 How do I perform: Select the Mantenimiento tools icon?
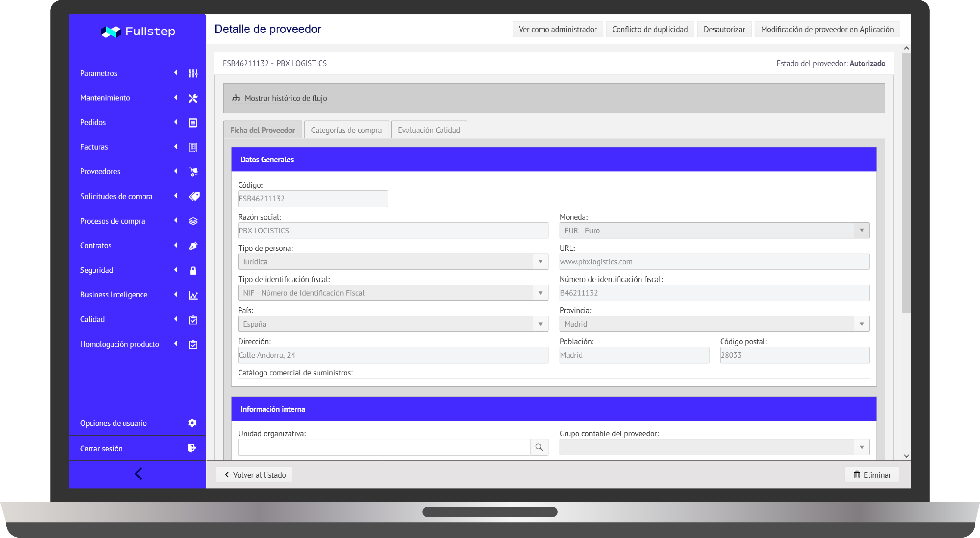193,98
